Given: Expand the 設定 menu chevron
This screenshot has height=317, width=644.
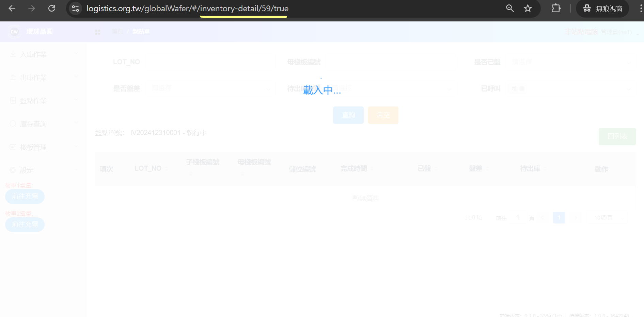Looking at the screenshot, I should 76,170.
